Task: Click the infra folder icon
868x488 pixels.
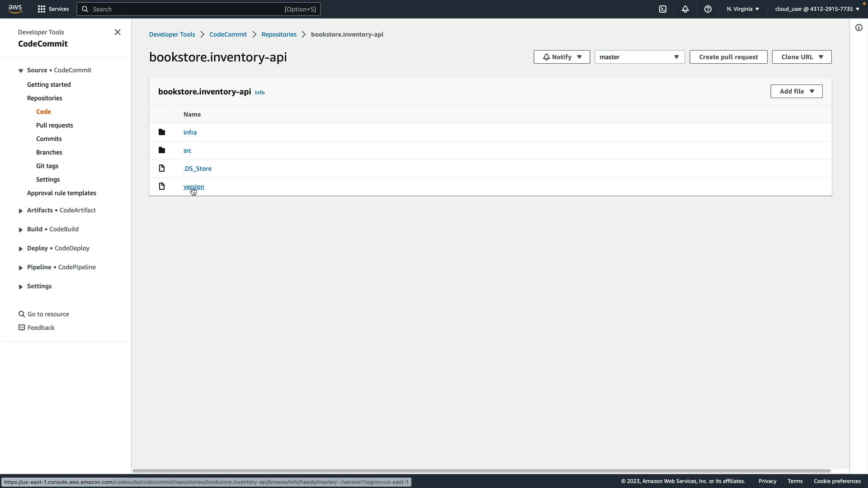Action: (162, 132)
